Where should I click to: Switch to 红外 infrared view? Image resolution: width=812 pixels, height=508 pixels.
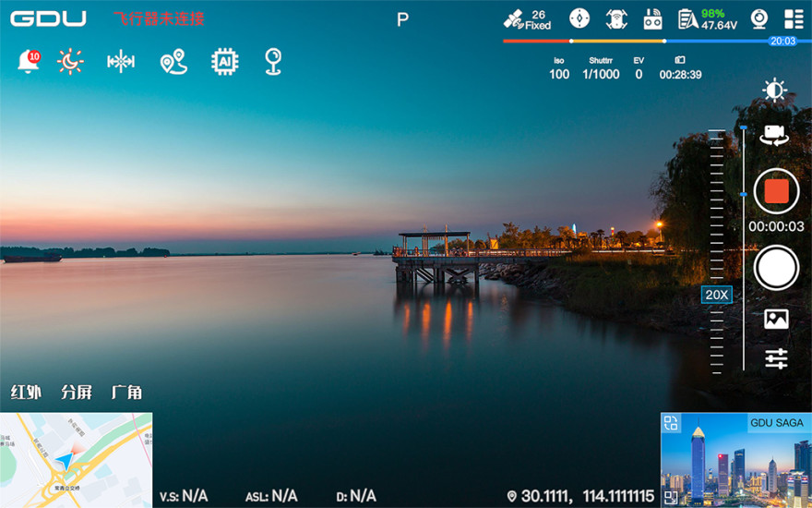pyautogui.click(x=26, y=393)
